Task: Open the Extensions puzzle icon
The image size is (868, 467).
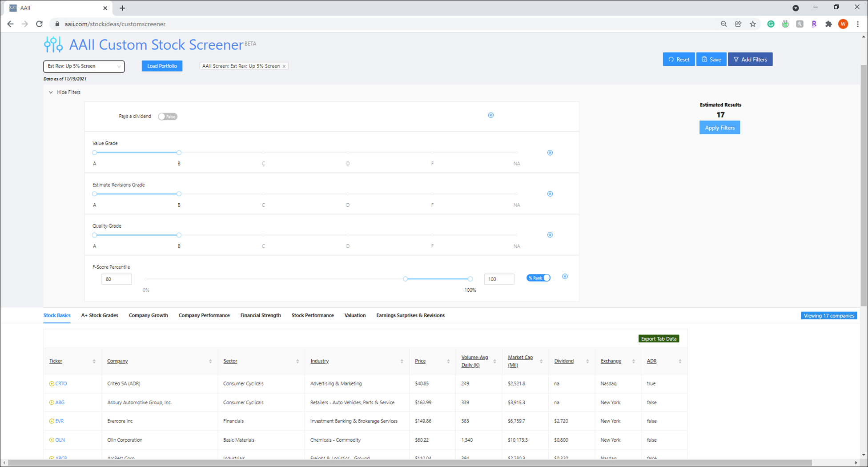Action: pyautogui.click(x=828, y=24)
